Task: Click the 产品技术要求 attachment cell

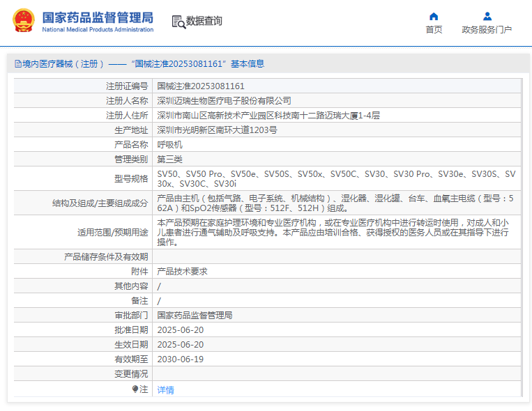Action: 182,272
